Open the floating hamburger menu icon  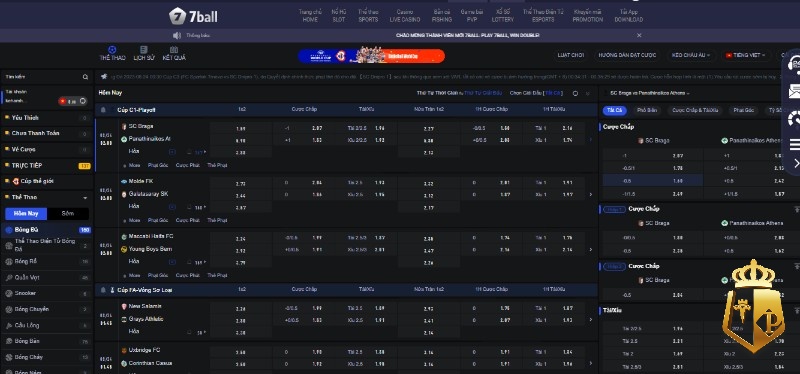pyautogui.click(x=794, y=145)
